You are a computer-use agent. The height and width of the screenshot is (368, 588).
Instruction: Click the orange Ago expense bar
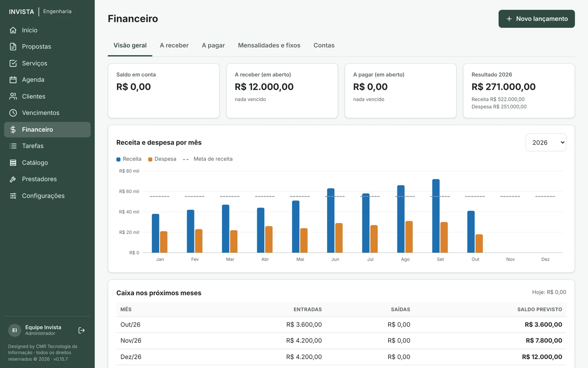pos(409,237)
